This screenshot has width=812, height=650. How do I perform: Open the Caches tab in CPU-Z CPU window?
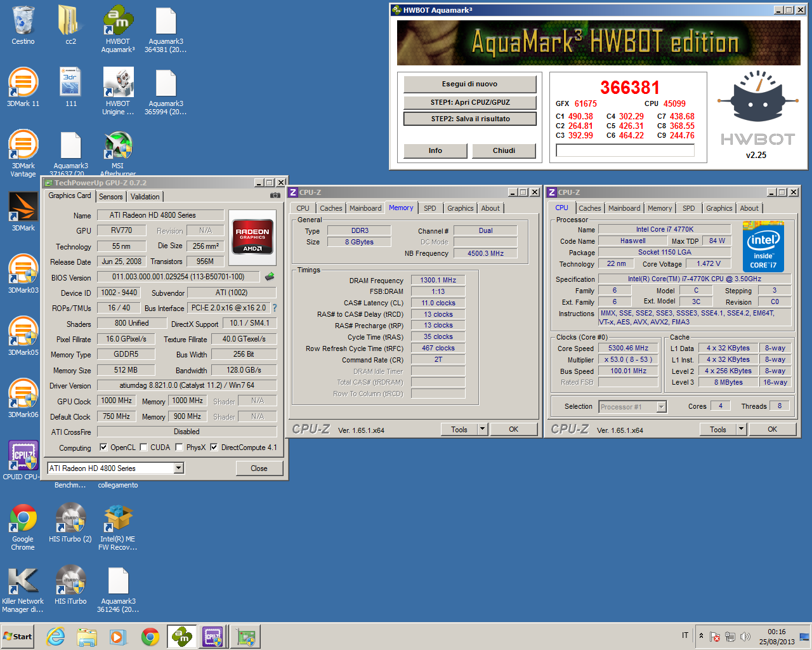590,208
